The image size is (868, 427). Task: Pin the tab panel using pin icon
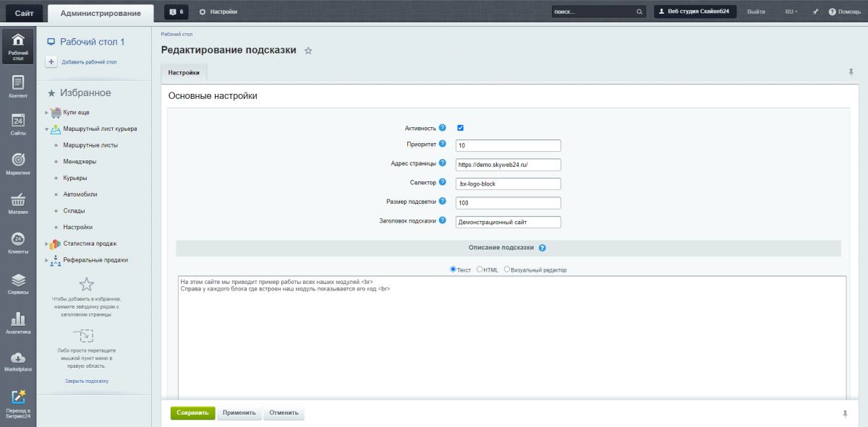tap(851, 72)
